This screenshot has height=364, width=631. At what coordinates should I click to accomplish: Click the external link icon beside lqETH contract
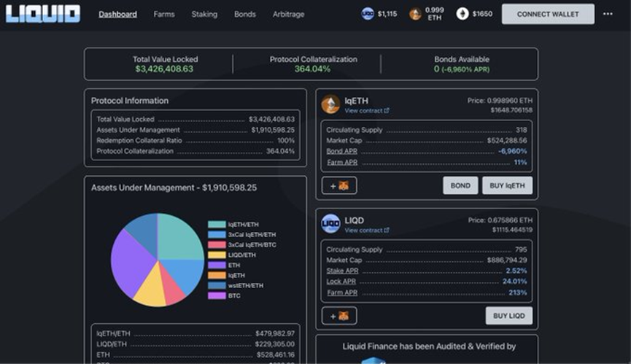point(387,110)
